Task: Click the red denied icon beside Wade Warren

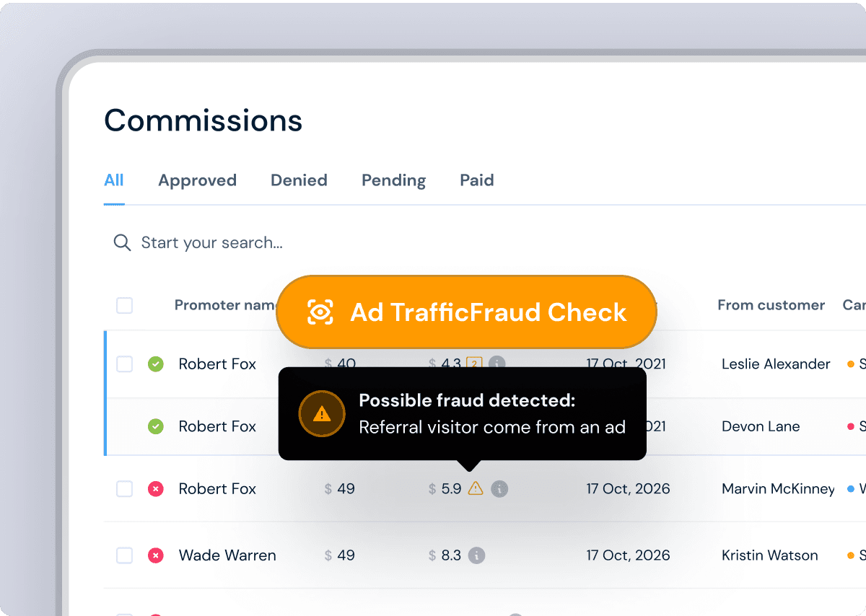Action: [155, 555]
